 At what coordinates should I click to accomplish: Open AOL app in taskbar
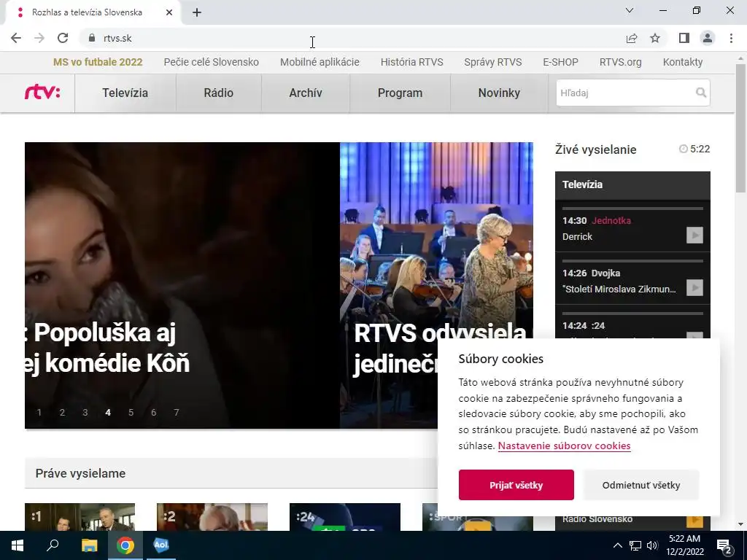161,545
